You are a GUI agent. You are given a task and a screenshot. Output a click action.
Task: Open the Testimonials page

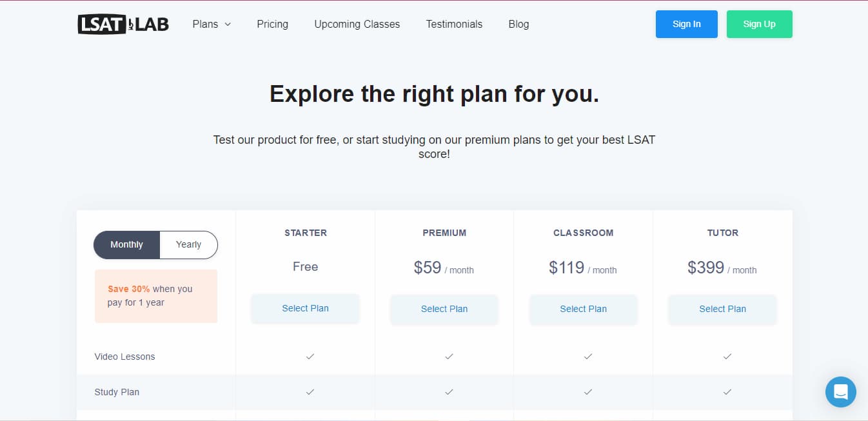[454, 24]
